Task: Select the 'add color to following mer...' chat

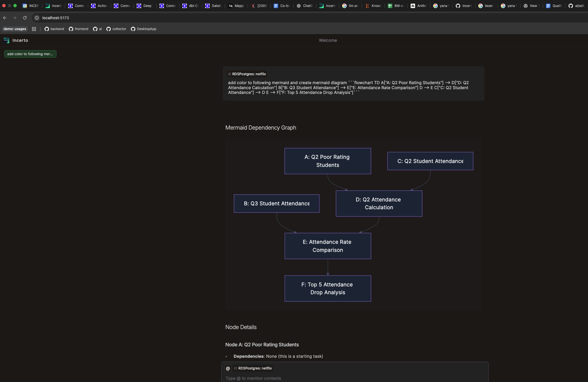Action: [30, 54]
